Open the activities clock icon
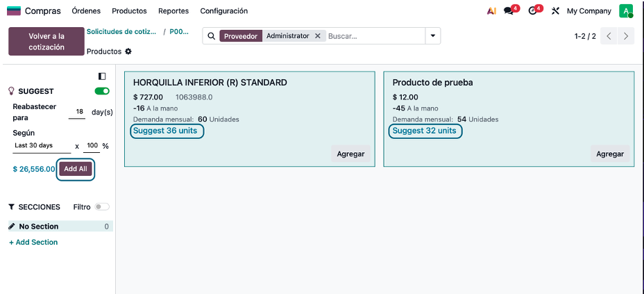Image resolution: width=644 pixels, height=294 pixels. coord(533,11)
